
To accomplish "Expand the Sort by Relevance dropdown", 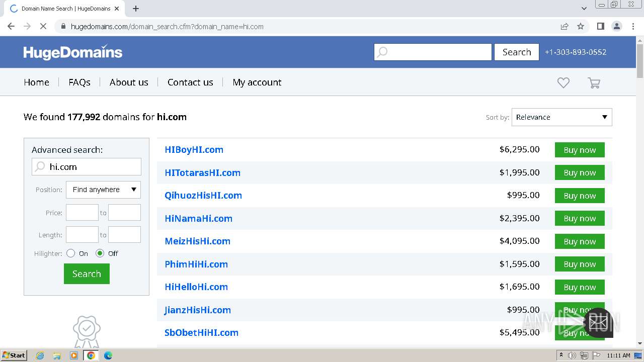I will [562, 117].
